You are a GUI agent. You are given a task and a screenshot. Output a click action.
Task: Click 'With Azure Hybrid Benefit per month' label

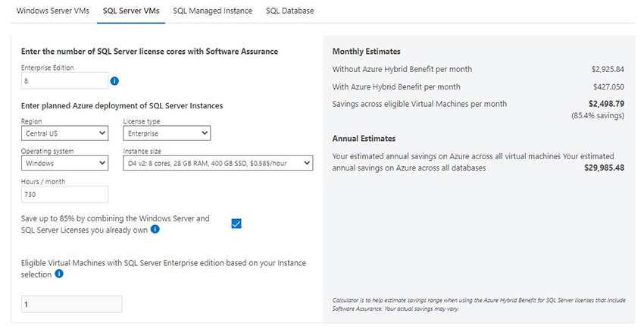tap(396, 87)
